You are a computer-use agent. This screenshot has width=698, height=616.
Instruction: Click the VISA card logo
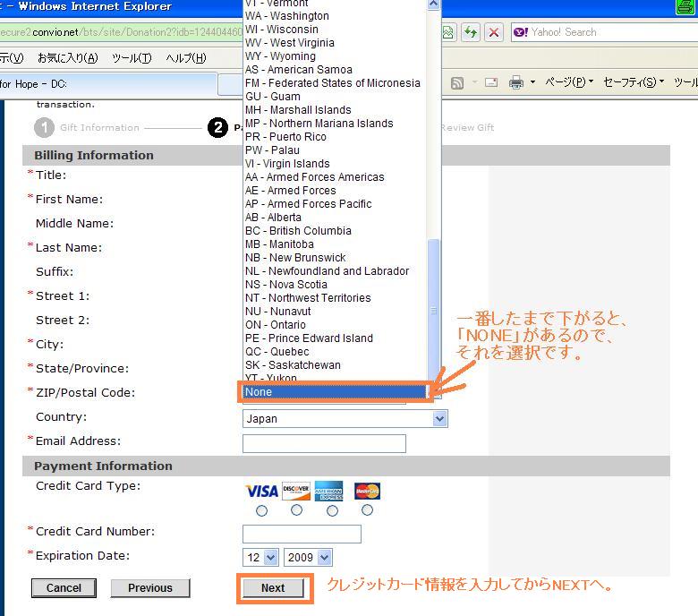pos(261,491)
